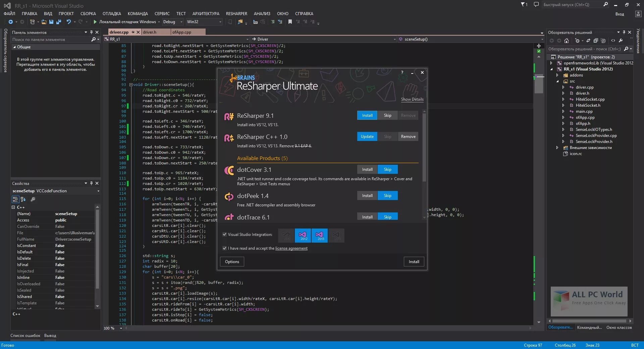This screenshot has height=349, width=644.
Task: Click the feedback speech bubble icon in title bar
Action: tap(536, 5)
